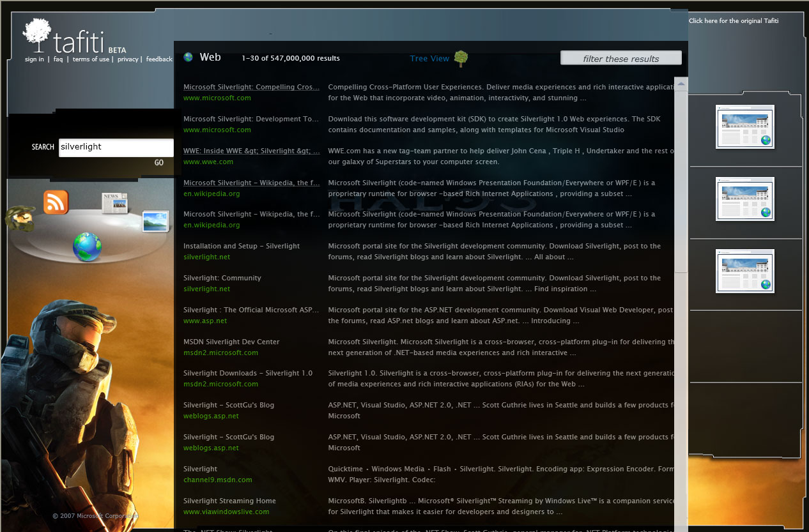Image resolution: width=809 pixels, height=532 pixels.
Task: Open the faq link
Action: point(58,59)
